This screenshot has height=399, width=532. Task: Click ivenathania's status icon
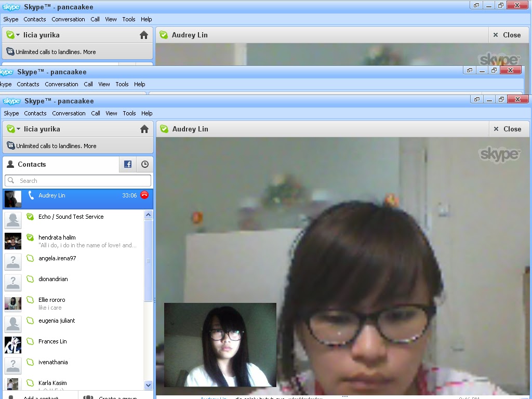tap(30, 362)
